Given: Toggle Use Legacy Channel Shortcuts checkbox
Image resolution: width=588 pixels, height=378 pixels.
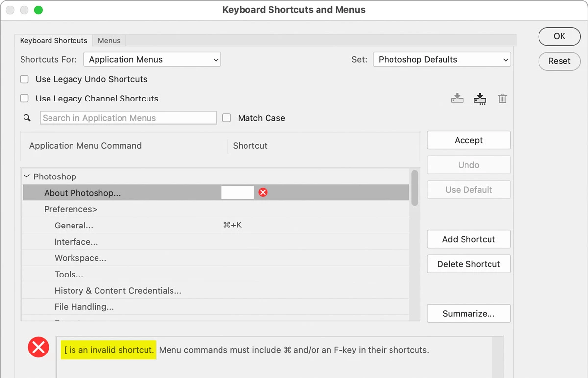Looking at the screenshot, I should pyautogui.click(x=24, y=99).
